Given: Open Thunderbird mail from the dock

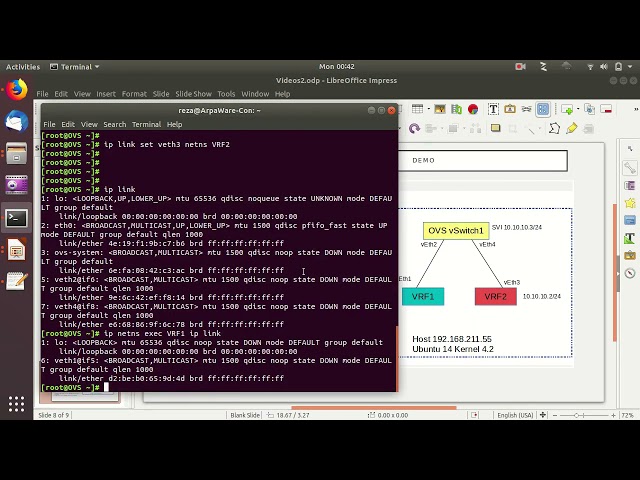Looking at the screenshot, I should (x=16, y=121).
